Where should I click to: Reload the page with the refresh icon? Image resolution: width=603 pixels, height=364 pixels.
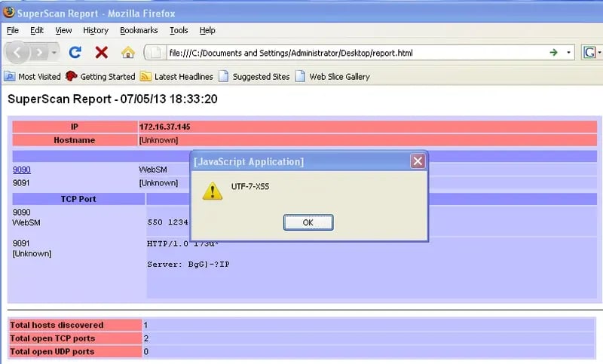tap(75, 53)
